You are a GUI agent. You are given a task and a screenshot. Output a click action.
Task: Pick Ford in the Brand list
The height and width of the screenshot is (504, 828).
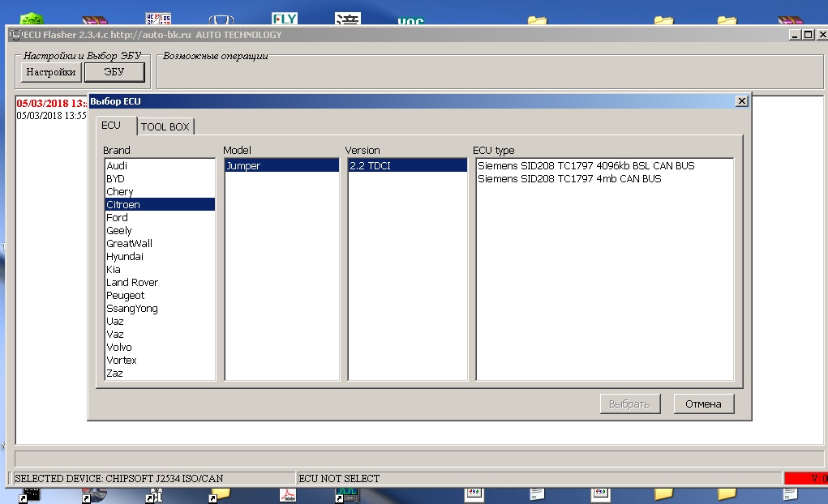(x=160, y=217)
